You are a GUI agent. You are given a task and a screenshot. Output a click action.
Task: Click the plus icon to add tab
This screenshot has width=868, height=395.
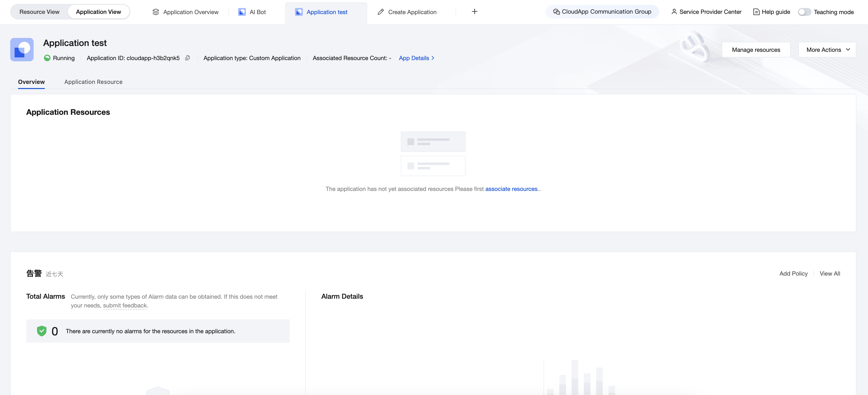pyautogui.click(x=474, y=12)
